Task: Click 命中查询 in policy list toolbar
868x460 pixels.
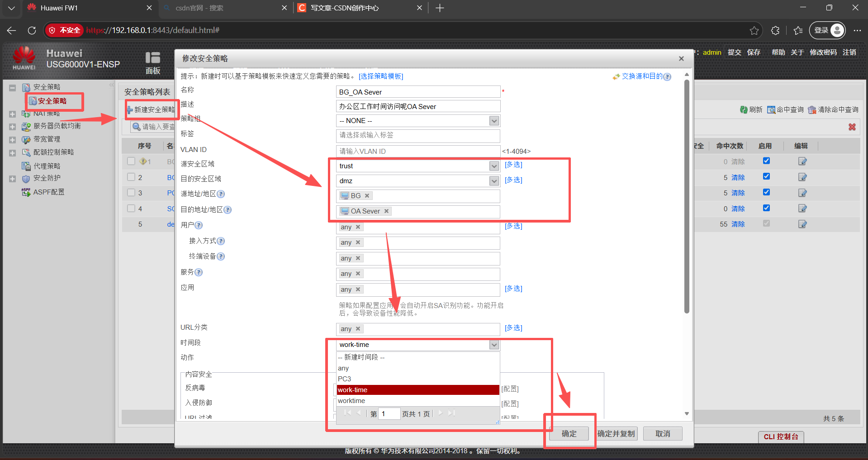Action: (785, 109)
